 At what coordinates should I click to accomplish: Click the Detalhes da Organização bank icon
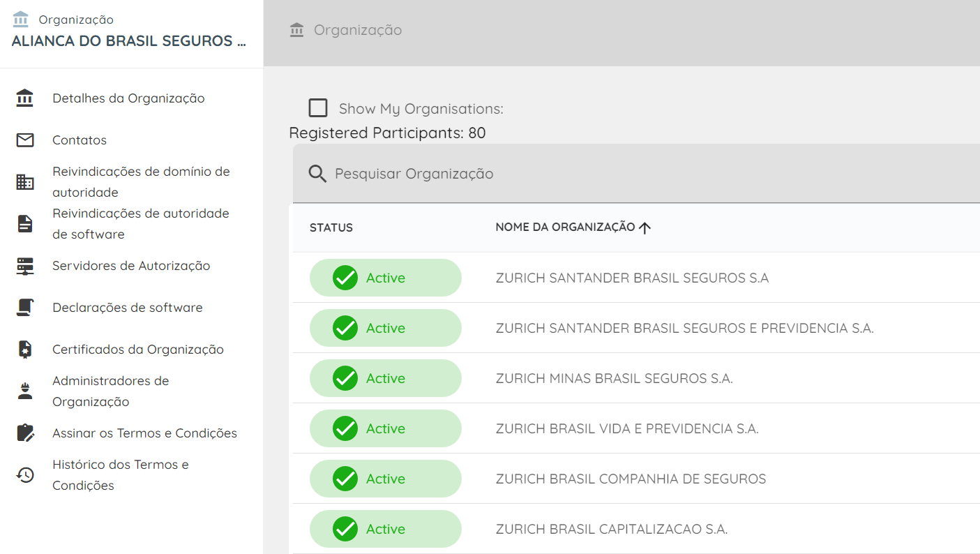[x=25, y=98]
